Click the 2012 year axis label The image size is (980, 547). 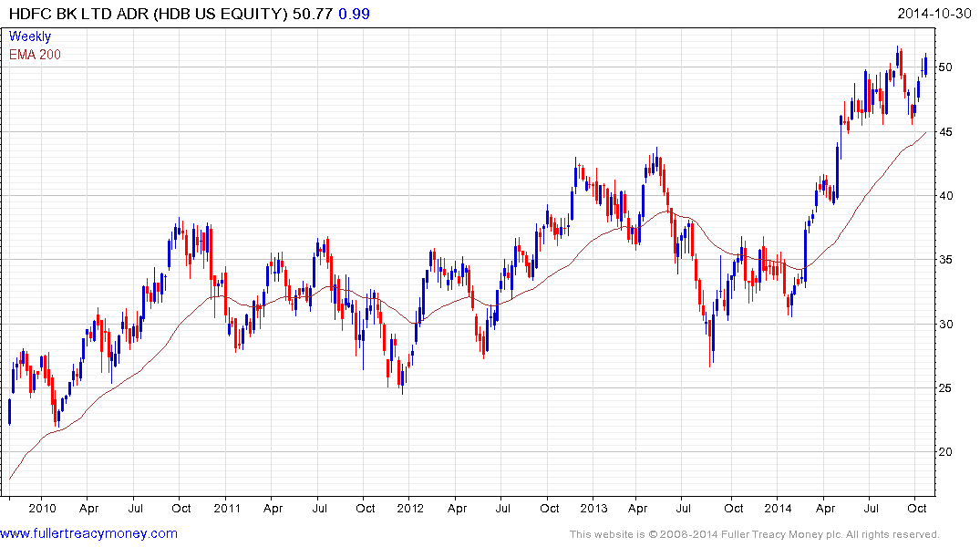[410, 508]
